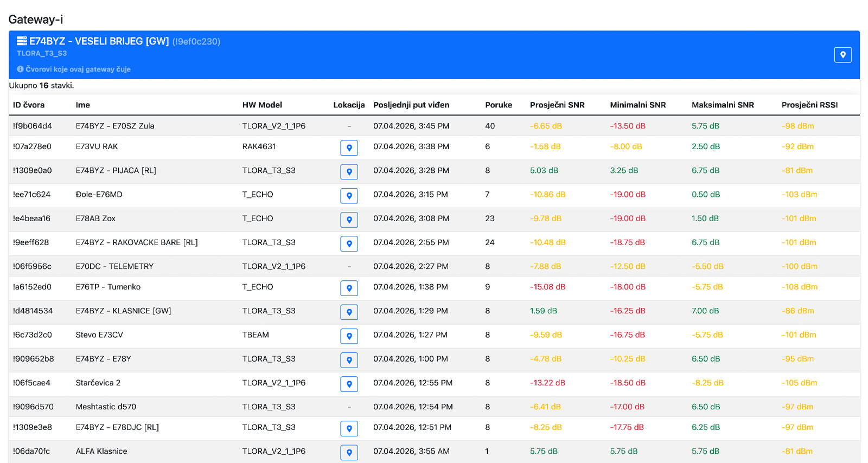The height and width of the screenshot is (463, 868).
Task: View location of E76TP - Tumenko
Action: pyautogui.click(x=349, y=288)
